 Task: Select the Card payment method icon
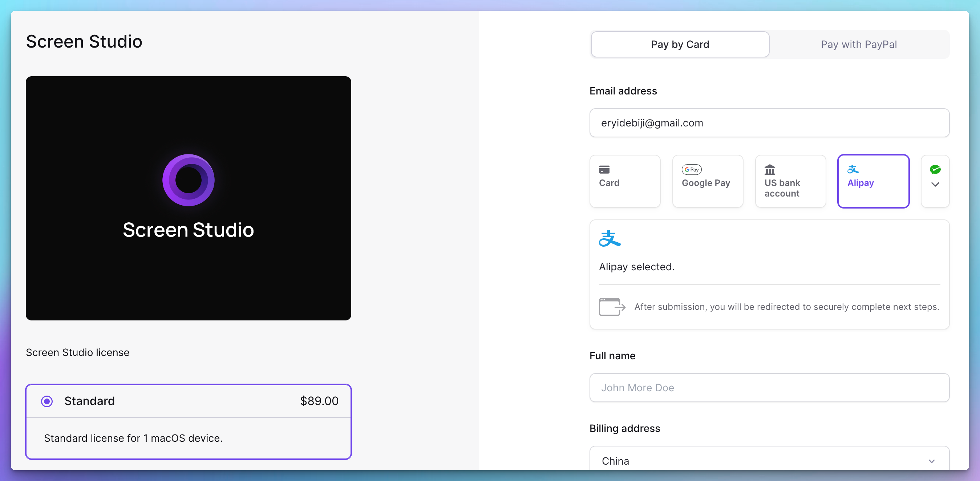[604, 169]
